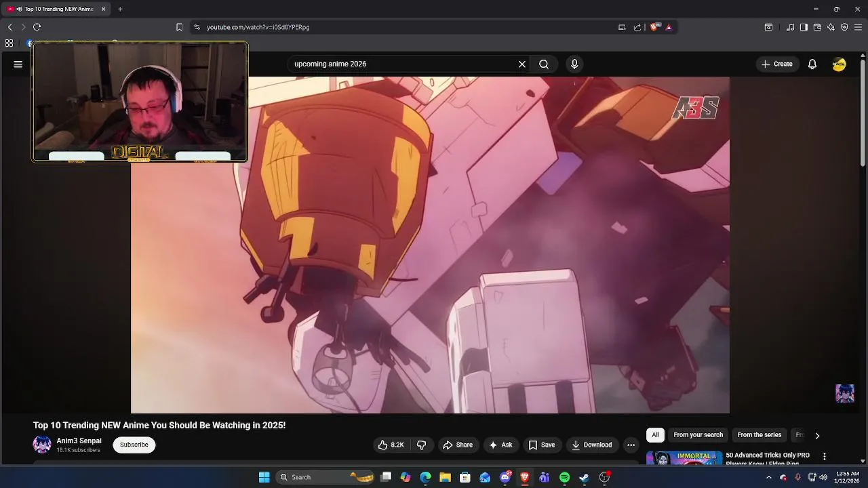Open the Create button

coord(777,64)
